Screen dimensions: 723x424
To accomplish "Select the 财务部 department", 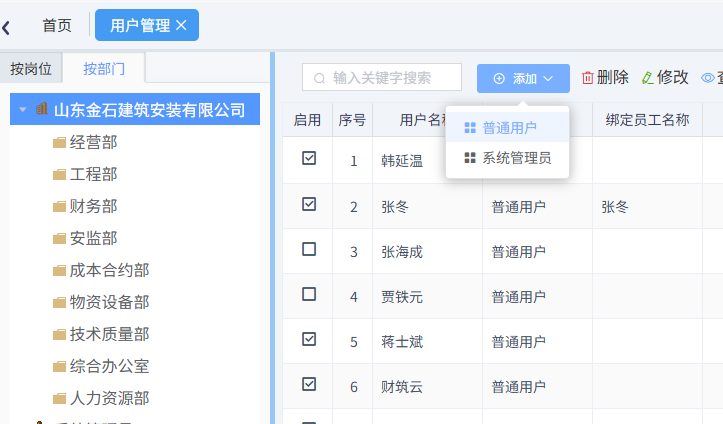I will 94,206.
